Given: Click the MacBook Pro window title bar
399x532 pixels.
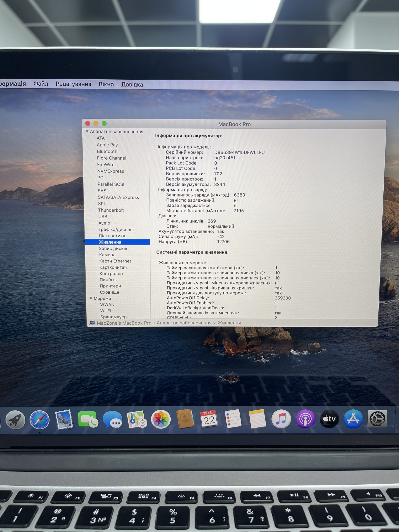Looking at the screenshot, I should [234, 124].
